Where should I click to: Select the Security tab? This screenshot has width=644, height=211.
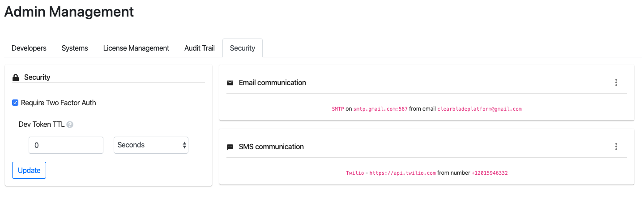243,48
